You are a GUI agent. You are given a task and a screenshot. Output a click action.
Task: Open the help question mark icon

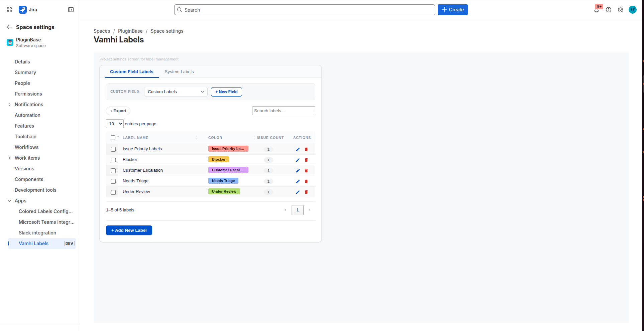click(609, 10)
